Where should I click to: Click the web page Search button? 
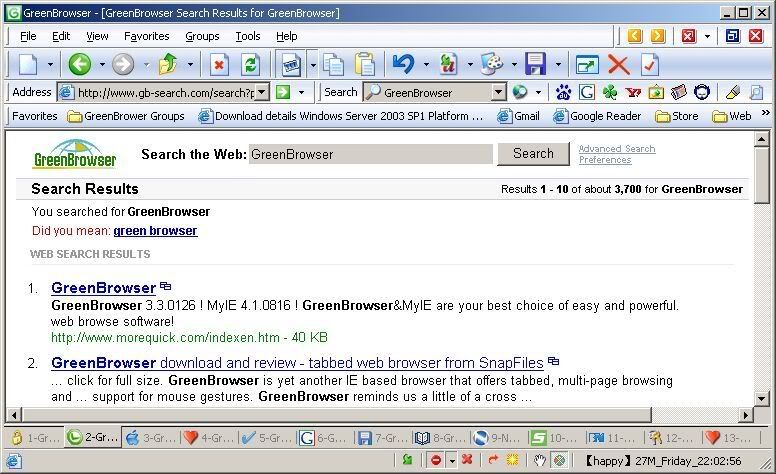coord(533,154)
